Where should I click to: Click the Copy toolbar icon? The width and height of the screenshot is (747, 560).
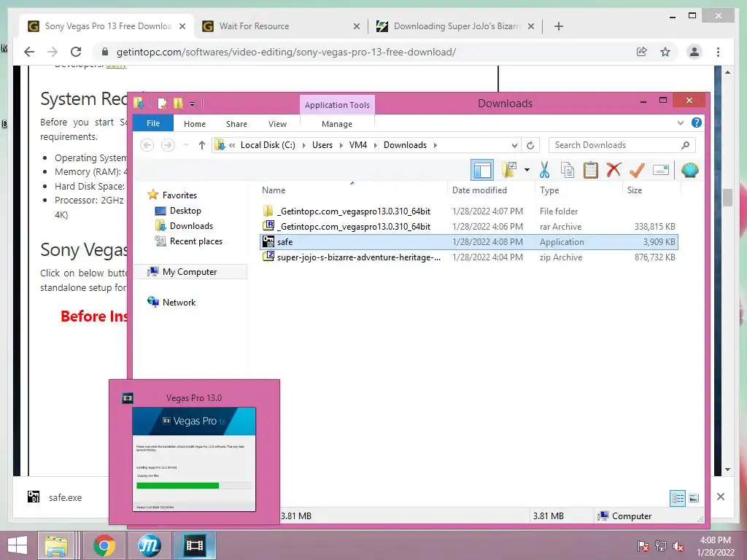click(x=567, y=169)
